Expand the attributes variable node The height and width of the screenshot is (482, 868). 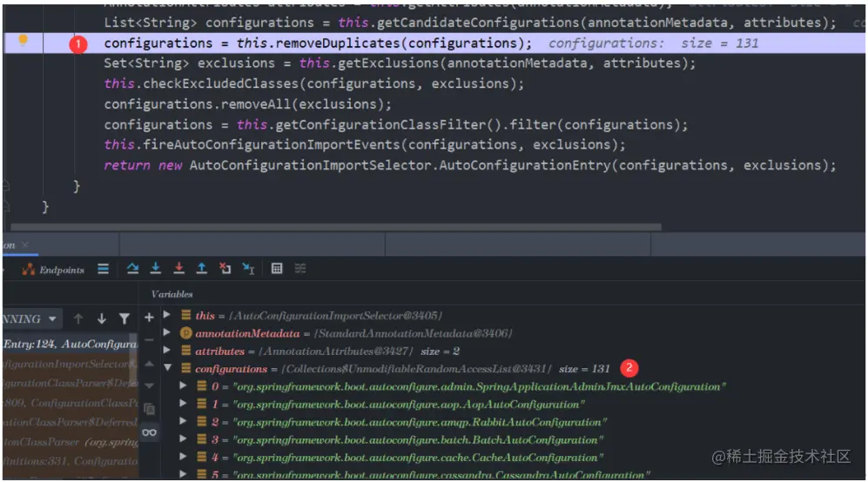166,351
